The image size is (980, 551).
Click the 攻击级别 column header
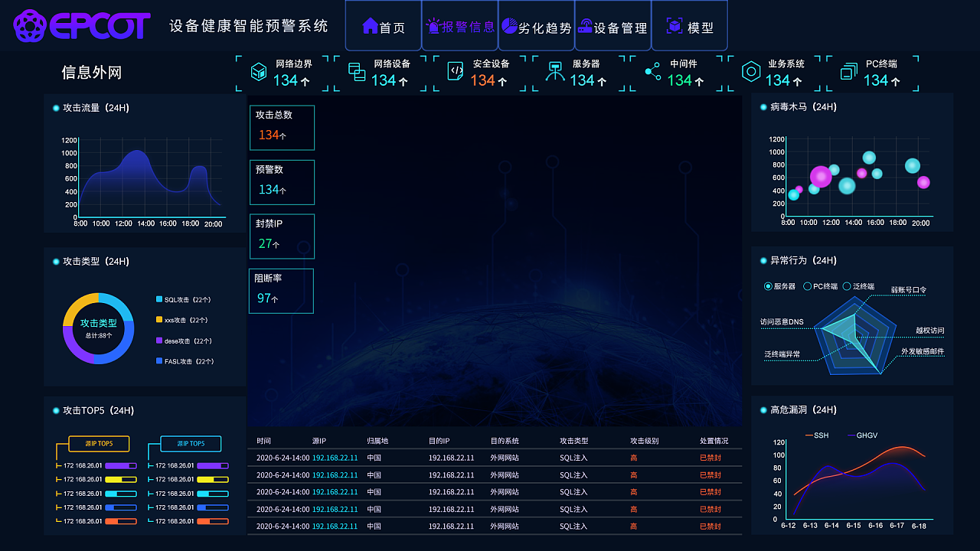[x=644, y=441]
